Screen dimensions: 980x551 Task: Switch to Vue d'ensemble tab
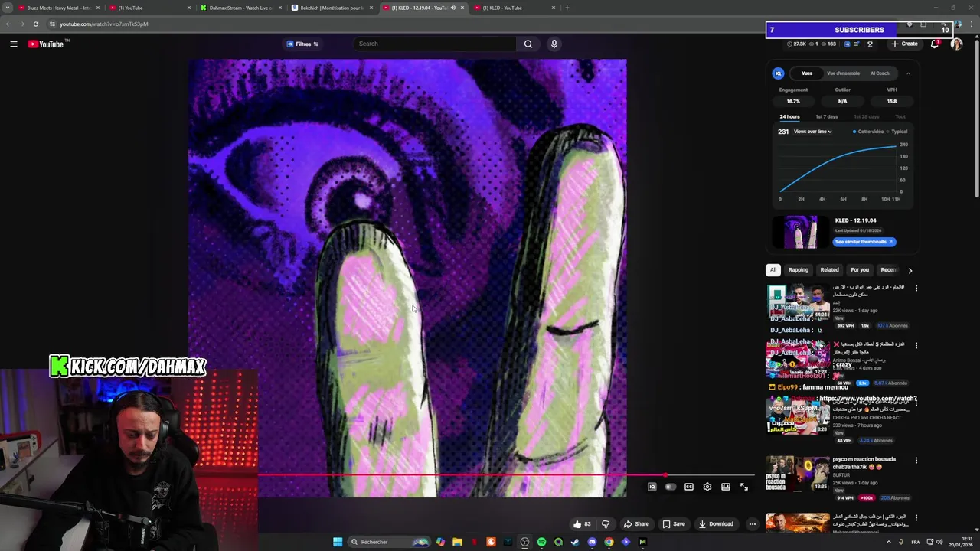click(843, 73)
